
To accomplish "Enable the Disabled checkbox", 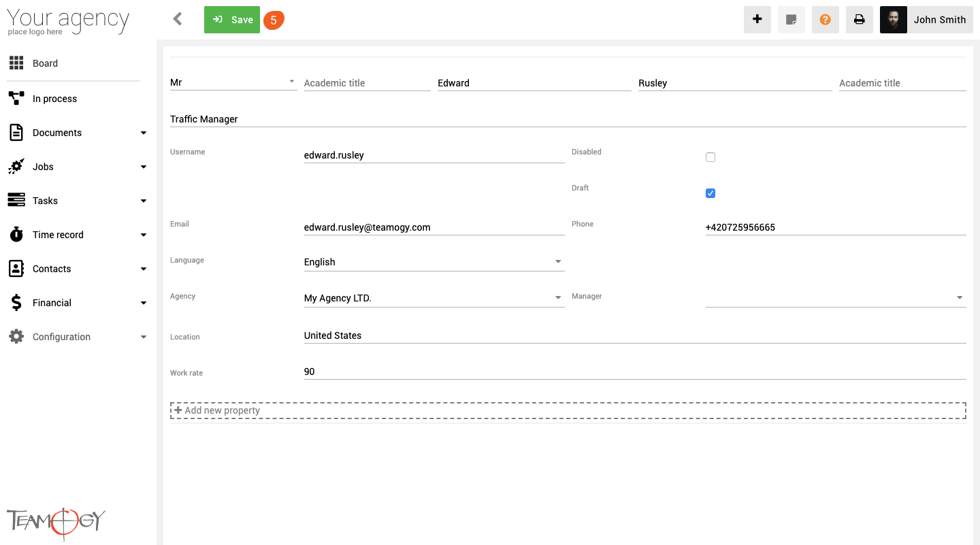I will click(710, 157).
